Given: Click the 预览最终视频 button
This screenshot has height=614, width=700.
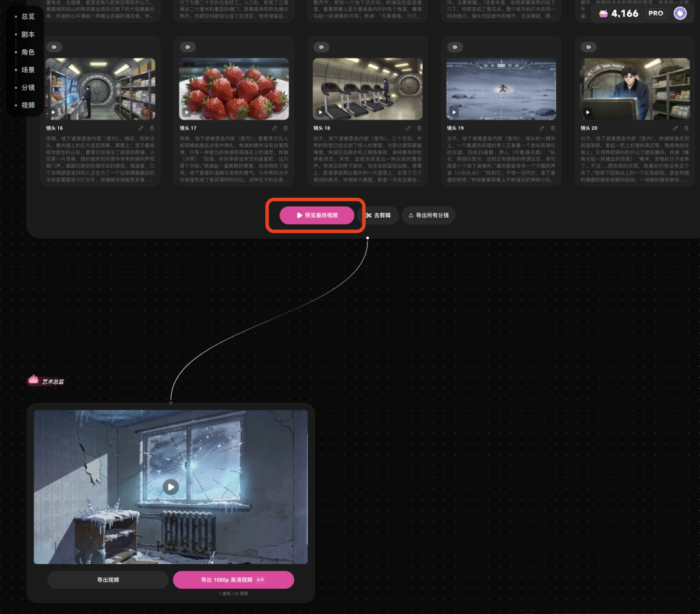Looking at the screenshot, I should click(317, 215).
